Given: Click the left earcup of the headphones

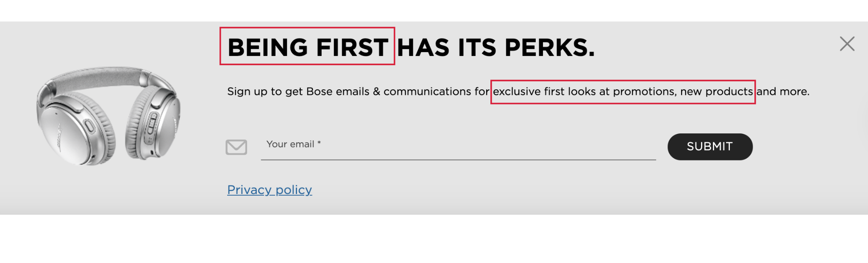Looking at the screenshot, I should (x=68, y=131).
